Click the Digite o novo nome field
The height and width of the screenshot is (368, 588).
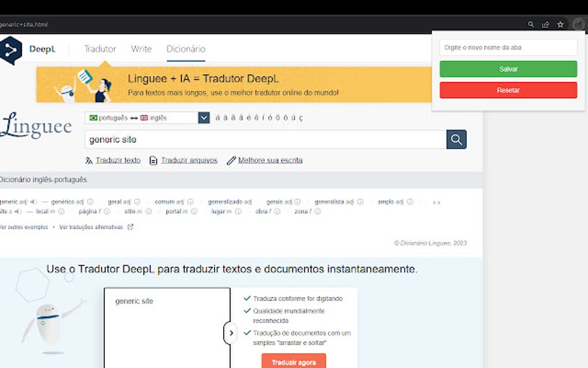tap(508, 47)
